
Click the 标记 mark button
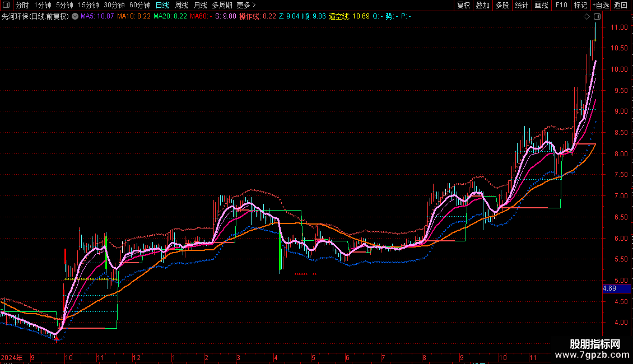580,5
